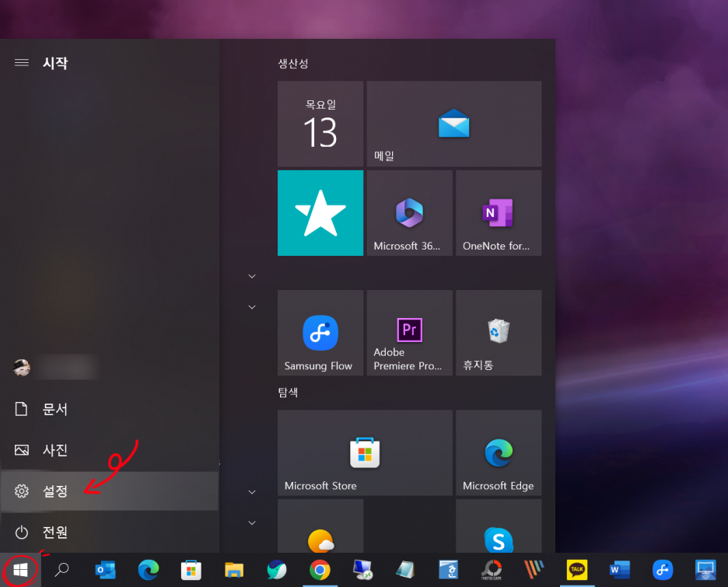Open File Explorer from taskbar
Viewport: 728px width, 587px height.
(x=234, y=570)
